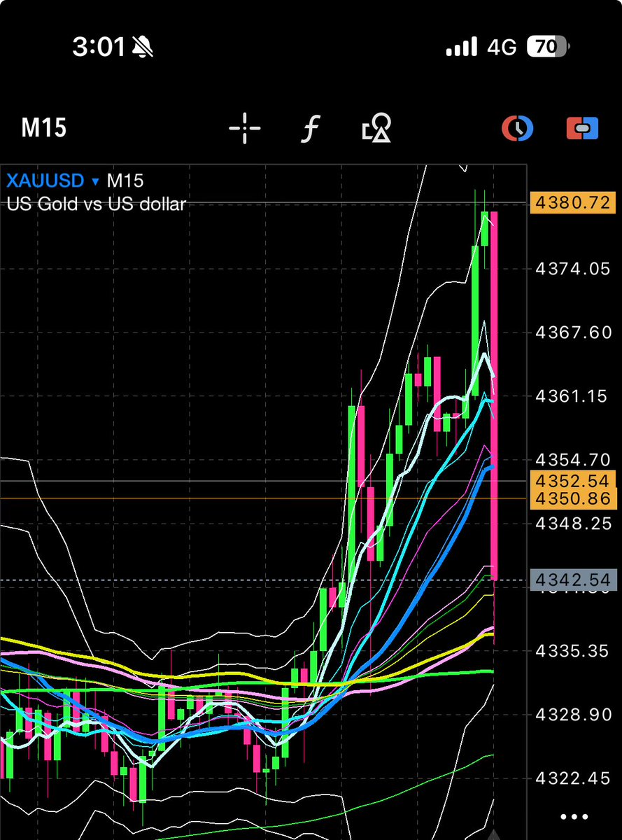
Task: Select the 4380.72 orange price label
Action: pos(573,203)
